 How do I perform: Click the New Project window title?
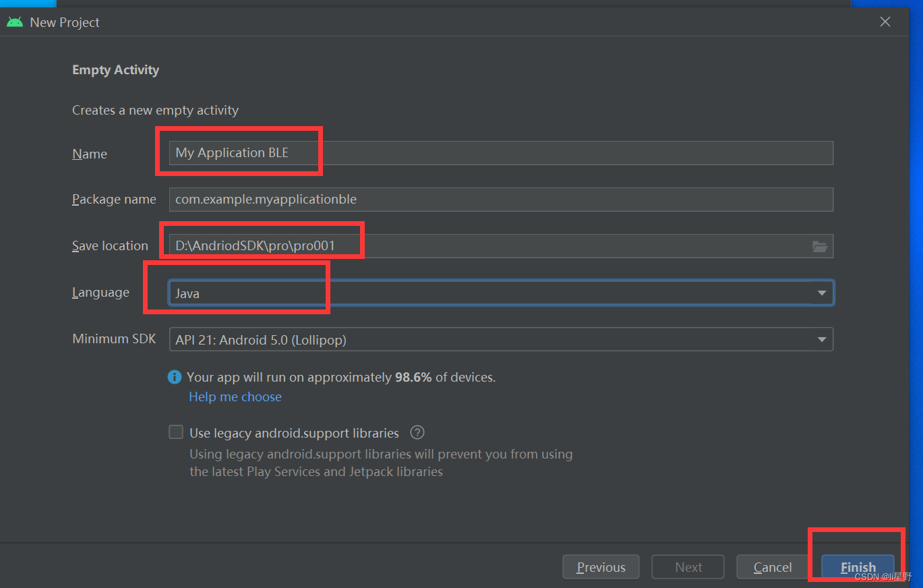(x=65, y=22)
